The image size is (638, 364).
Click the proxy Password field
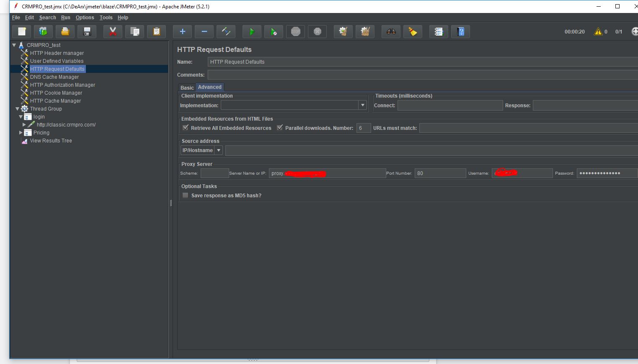[x=607, y=173]
